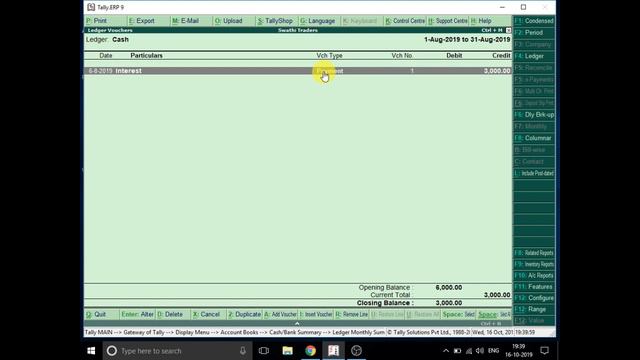Viewport: 640px width, 360px height.
Task: Choose the Language option
Action: [318, 21]
